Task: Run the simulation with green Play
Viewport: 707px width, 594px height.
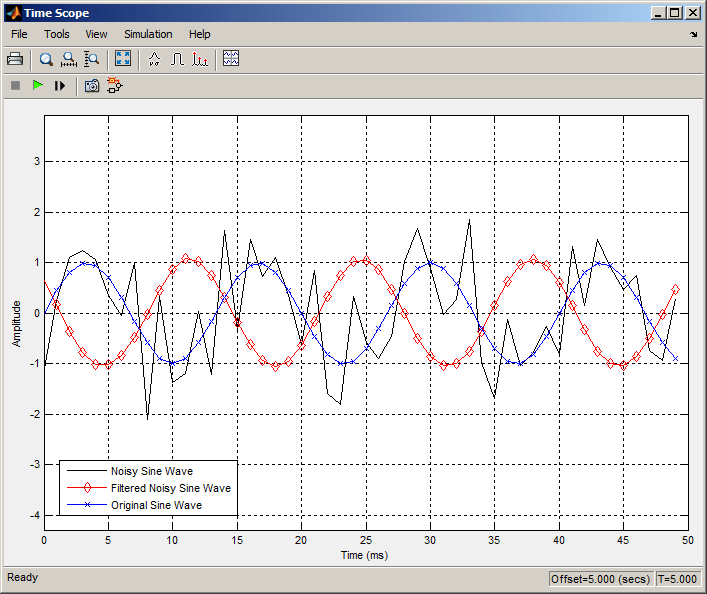Action: 38,86
